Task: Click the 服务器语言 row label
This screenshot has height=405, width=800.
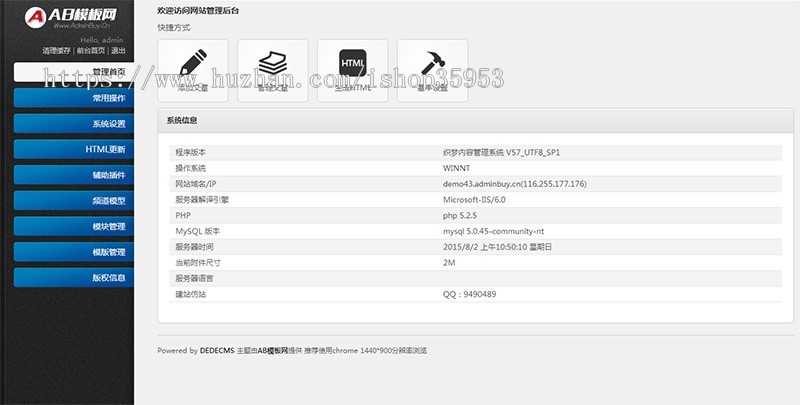Action: [x=194, y=279]
